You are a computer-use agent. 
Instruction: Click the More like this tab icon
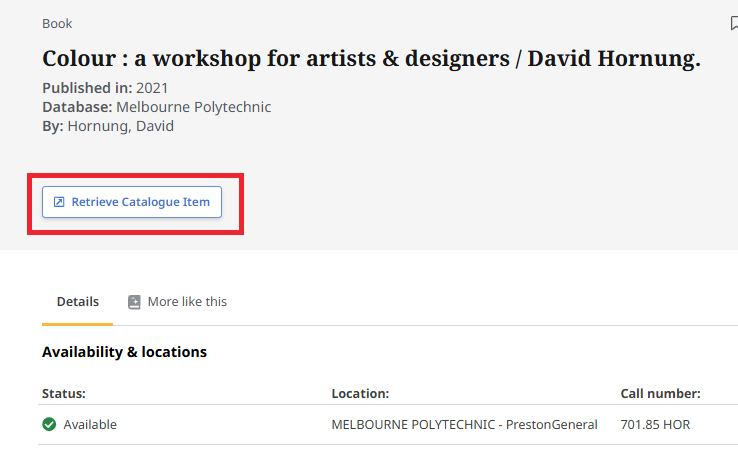tap(134, 302)
